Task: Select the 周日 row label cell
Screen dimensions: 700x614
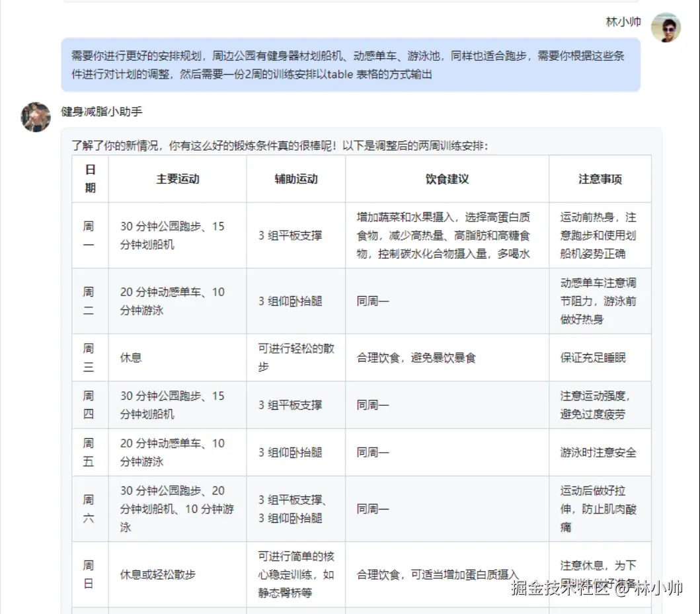Action: pyautogui.click(x=89, y=574)
